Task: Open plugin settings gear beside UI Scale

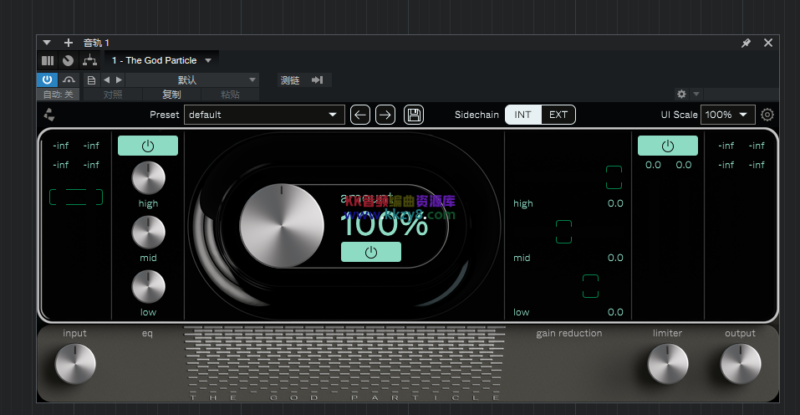Action: (767, 115)
